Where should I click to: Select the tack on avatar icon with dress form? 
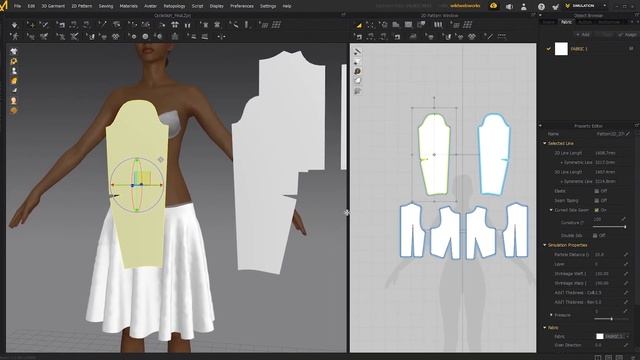pos(175,37)
